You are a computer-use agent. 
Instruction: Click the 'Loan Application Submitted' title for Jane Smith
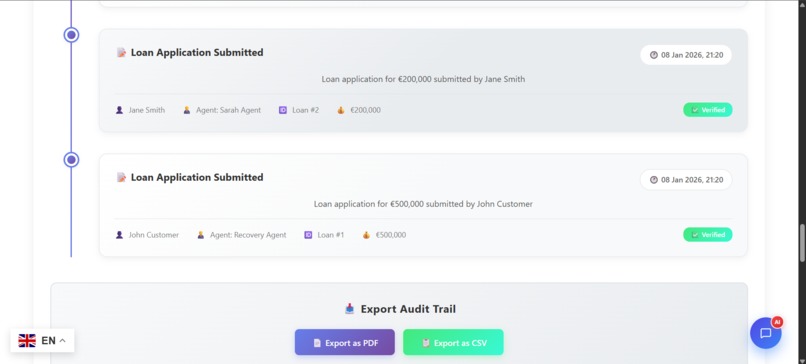pos(197,52)
